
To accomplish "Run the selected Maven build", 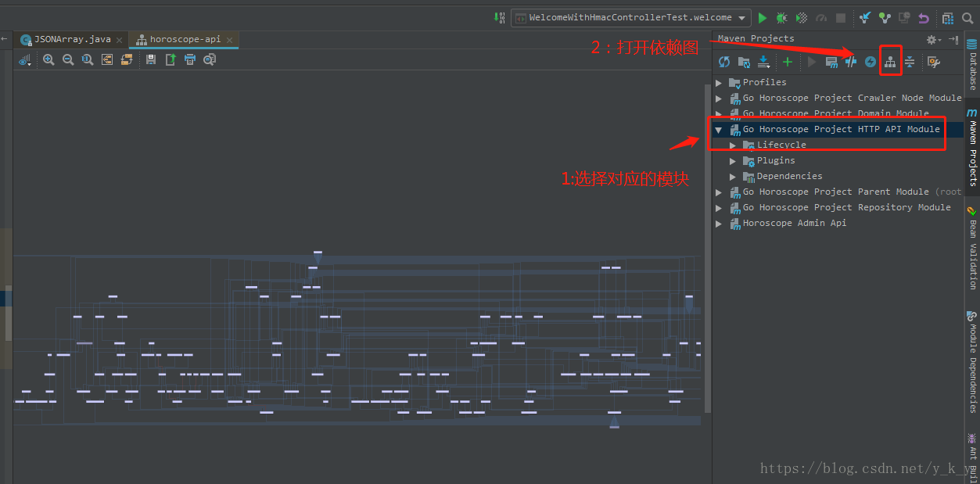I will 812,62.
